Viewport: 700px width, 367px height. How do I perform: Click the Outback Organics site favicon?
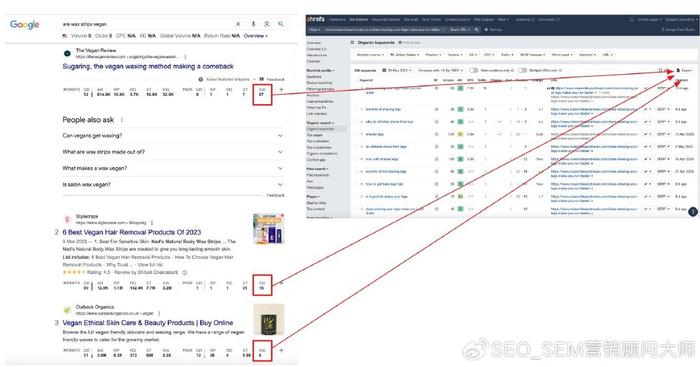click(67, 310)
